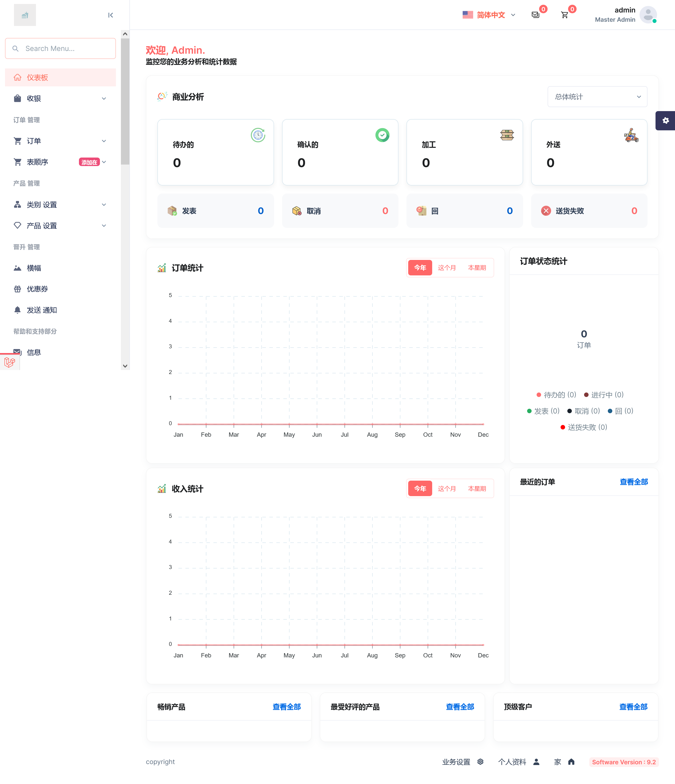Select 今年 in order statistics
The width and height of the screenshot is (675, 784).
tap(420, 268)
